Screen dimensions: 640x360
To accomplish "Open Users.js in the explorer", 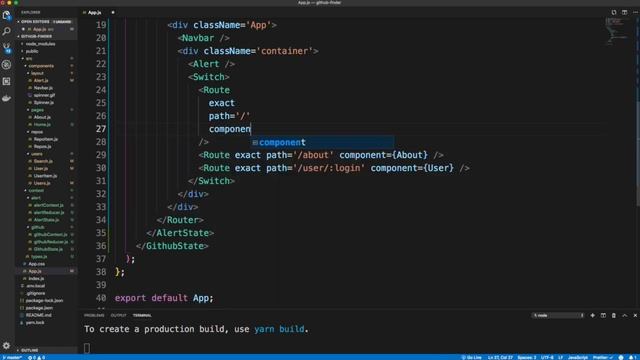I will pos(42,183).
